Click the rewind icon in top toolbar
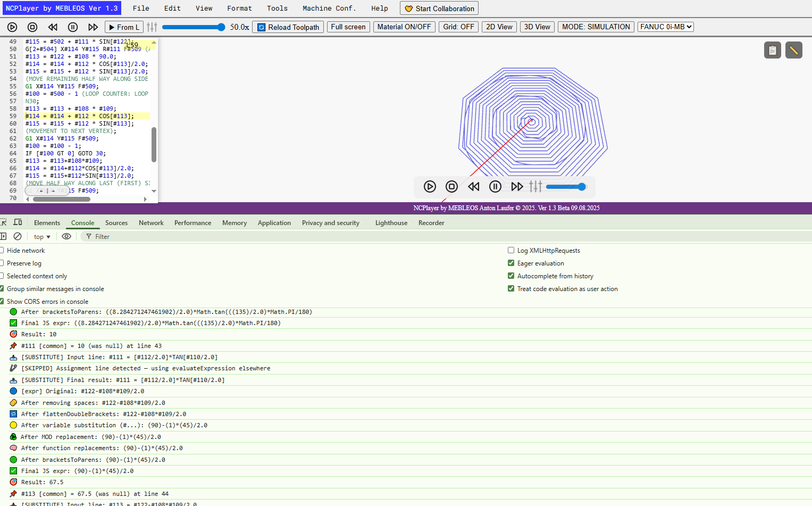The height and width of the screenshot is (506, 812). click(53, 27)
